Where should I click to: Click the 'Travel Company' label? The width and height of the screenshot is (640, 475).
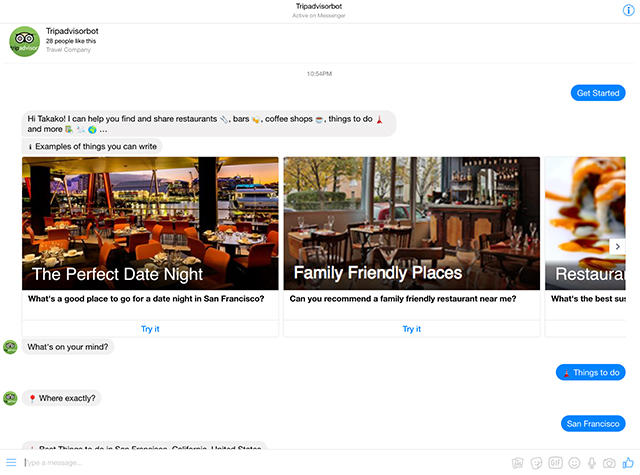68,50
